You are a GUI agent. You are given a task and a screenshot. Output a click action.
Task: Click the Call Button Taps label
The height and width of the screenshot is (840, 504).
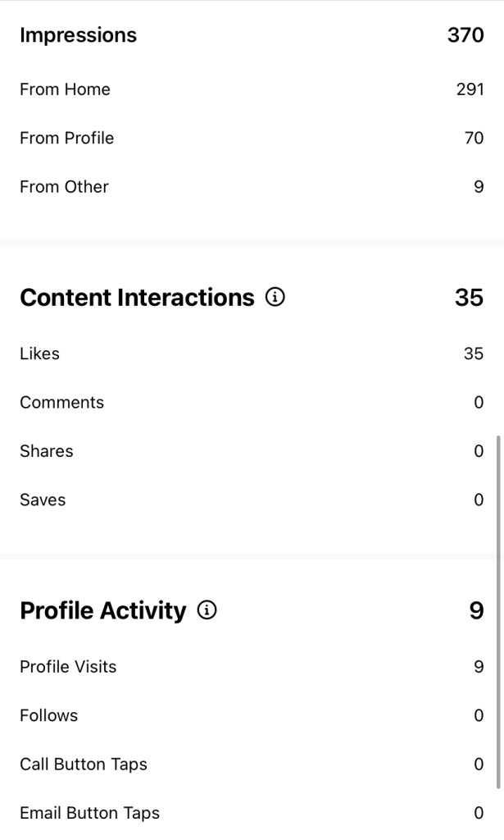84,765
